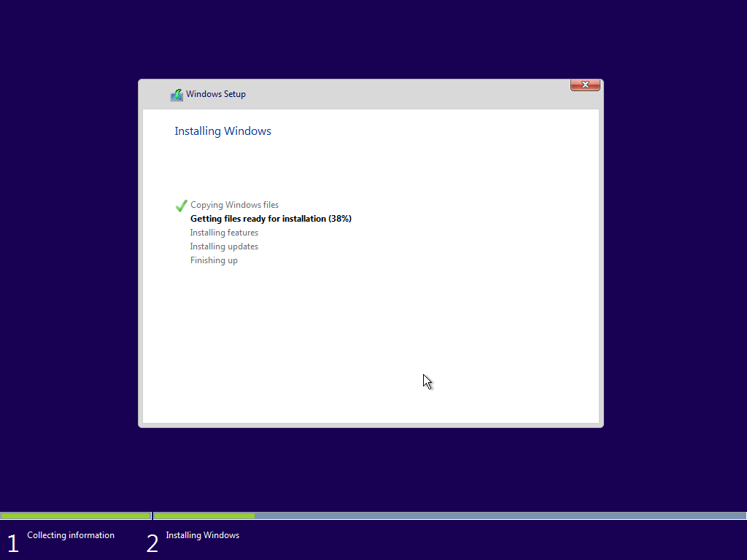Click the Collecting information progress bar

[76, 516]
